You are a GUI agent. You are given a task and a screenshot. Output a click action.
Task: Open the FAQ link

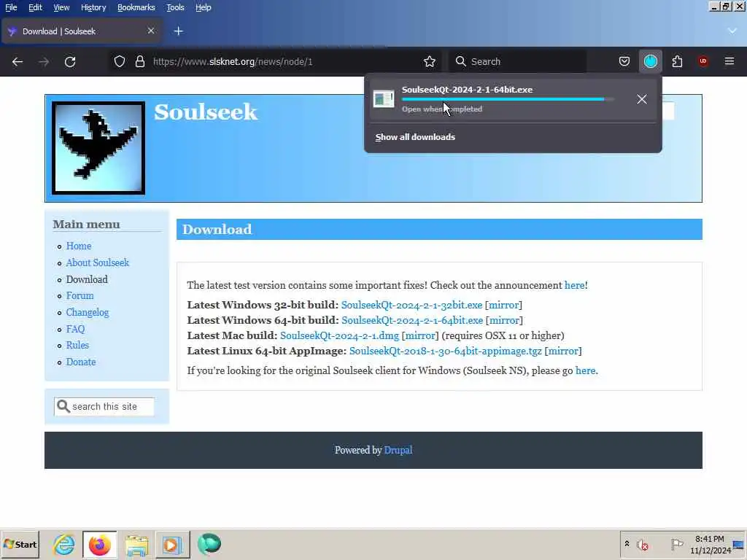[x=75, y=329]
